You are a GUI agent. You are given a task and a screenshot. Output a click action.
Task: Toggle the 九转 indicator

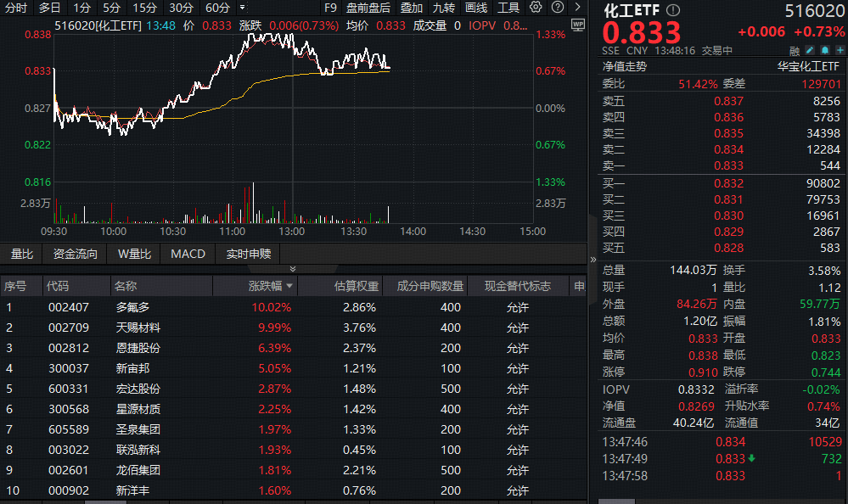(444, 8)
